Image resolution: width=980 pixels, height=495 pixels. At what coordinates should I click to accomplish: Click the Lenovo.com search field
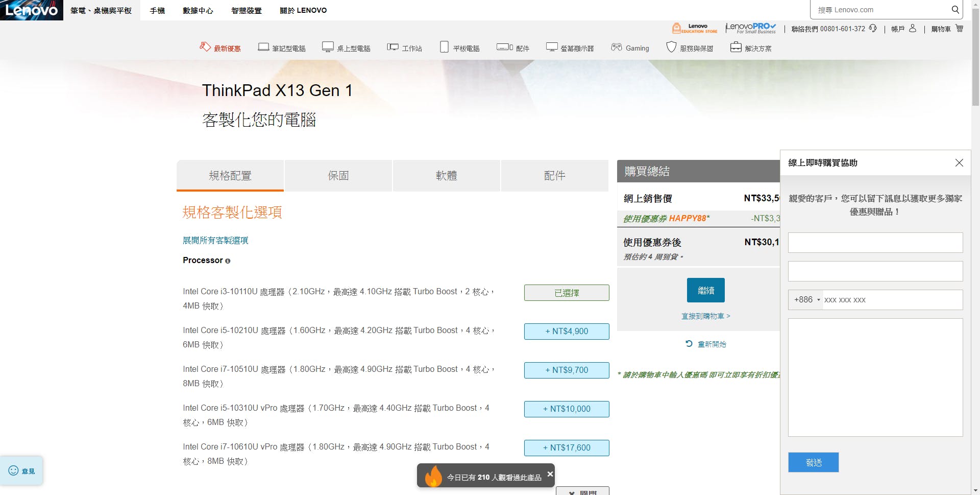pos(881,10)
